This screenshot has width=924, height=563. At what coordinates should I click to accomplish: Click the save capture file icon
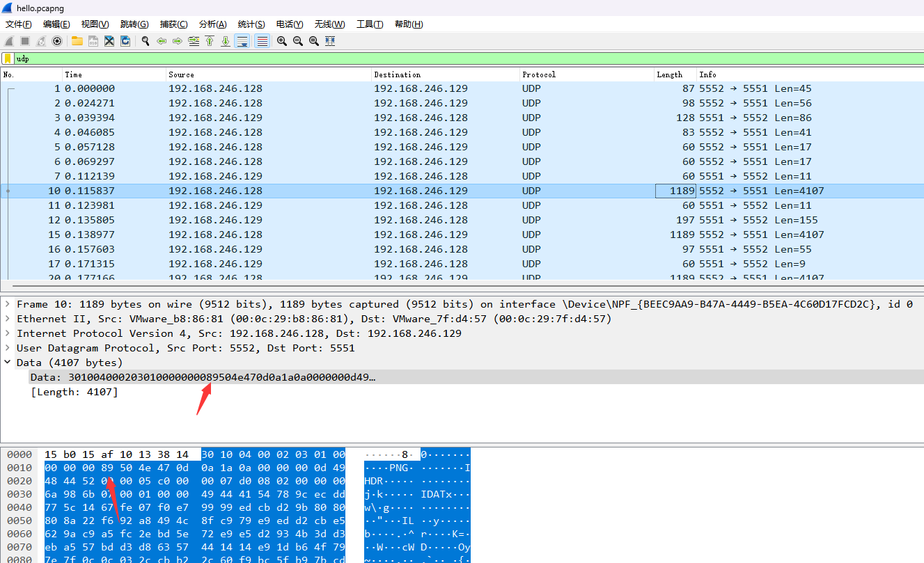(x=93, y=41)
